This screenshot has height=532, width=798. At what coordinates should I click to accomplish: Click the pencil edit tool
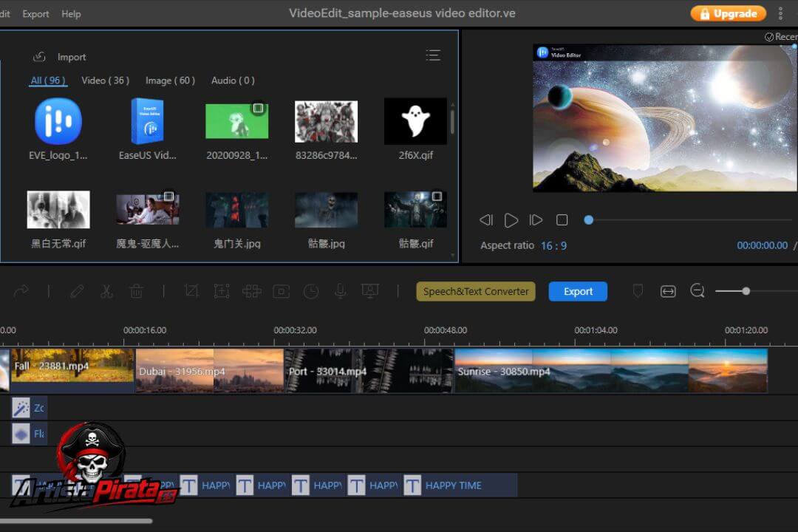coord(77,291)
